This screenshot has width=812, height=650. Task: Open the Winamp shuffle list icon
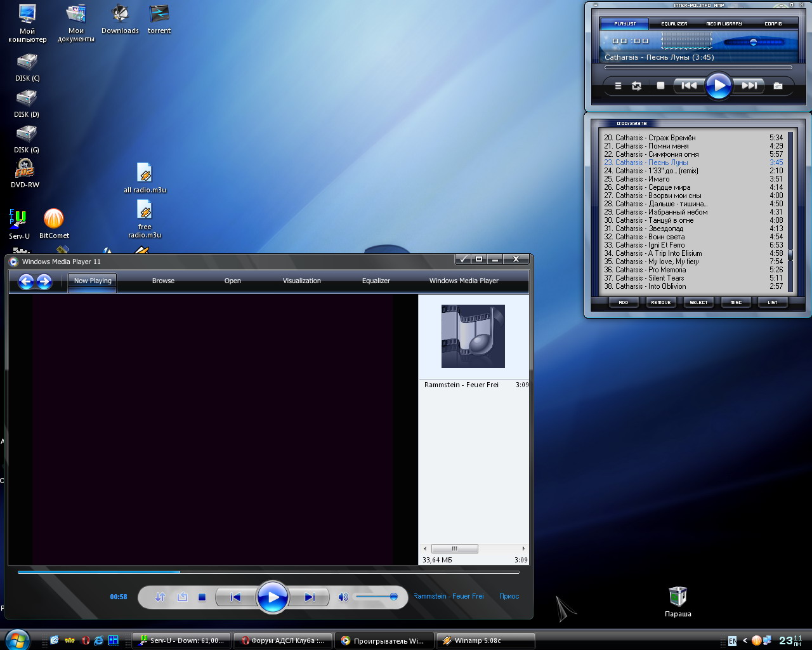pos(618,86)
